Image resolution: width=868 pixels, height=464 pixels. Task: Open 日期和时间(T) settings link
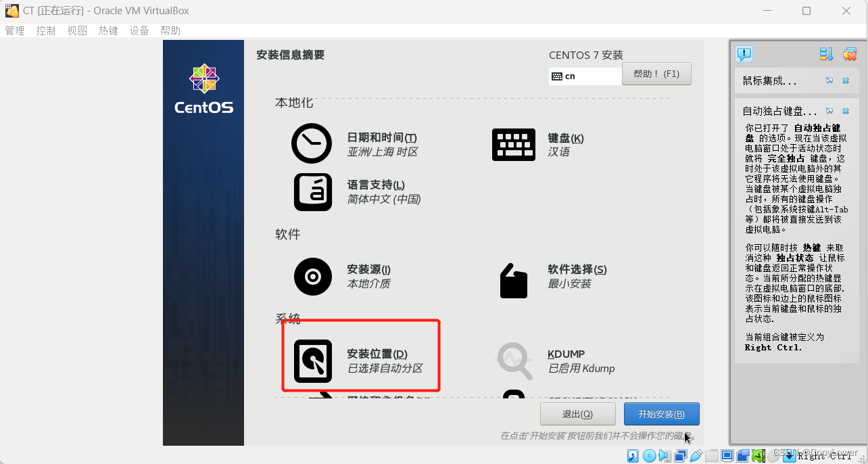point(382,138)
